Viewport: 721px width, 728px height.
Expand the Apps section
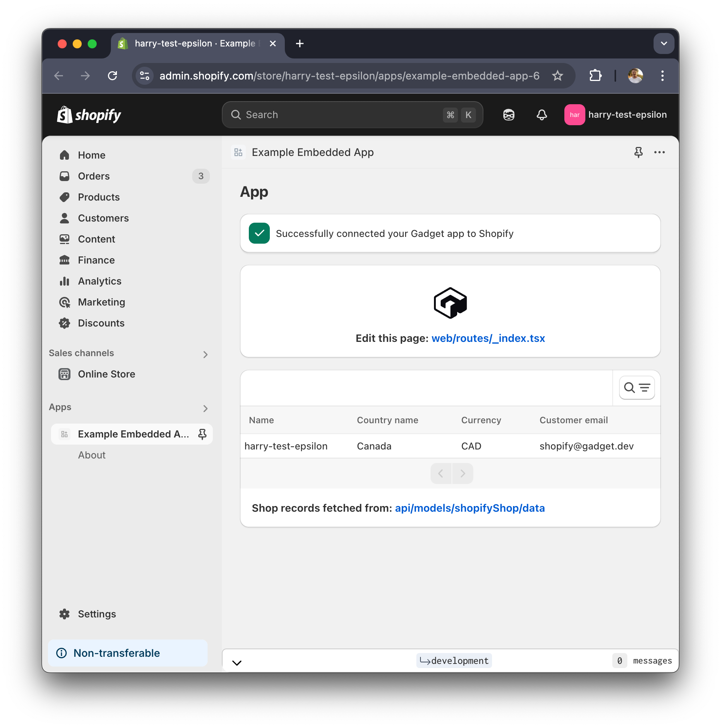(x=206, y=408)
